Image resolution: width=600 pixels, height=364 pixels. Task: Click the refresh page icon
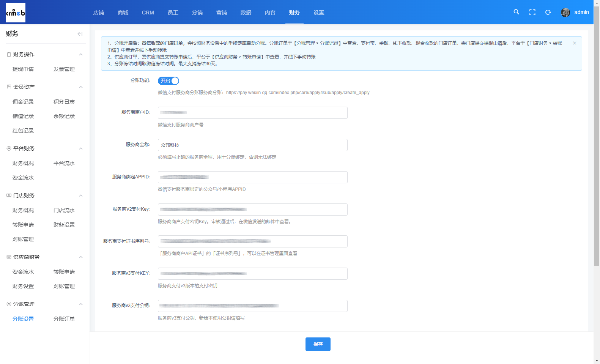pos(548,13)
